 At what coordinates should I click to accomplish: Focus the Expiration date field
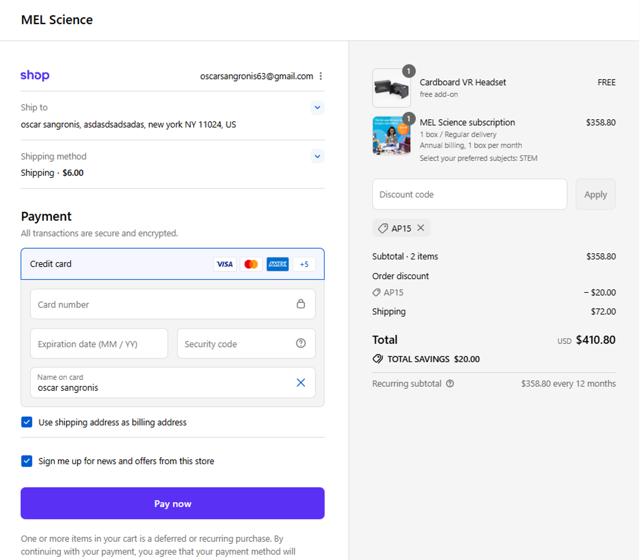tap(100, 344)
